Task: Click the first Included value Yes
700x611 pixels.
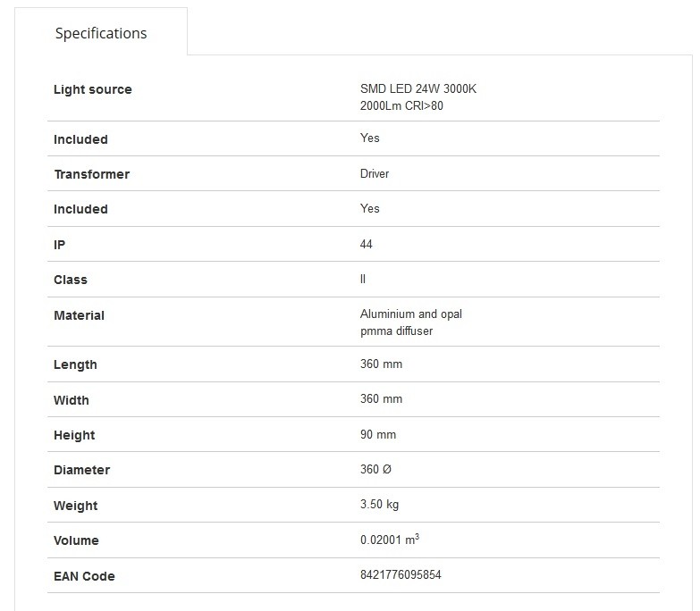Action: pos(370,138)
